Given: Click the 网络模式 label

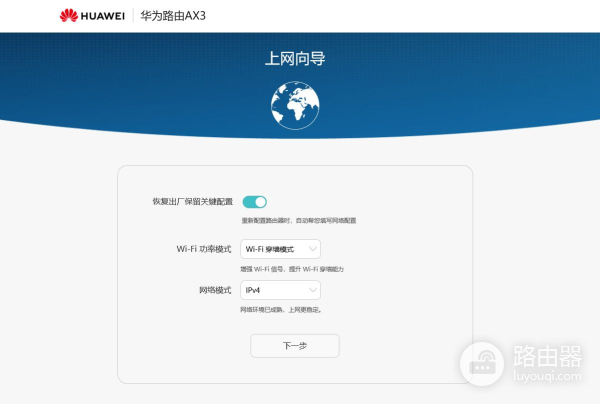Looking at the screenshot, I should (215, 290).
